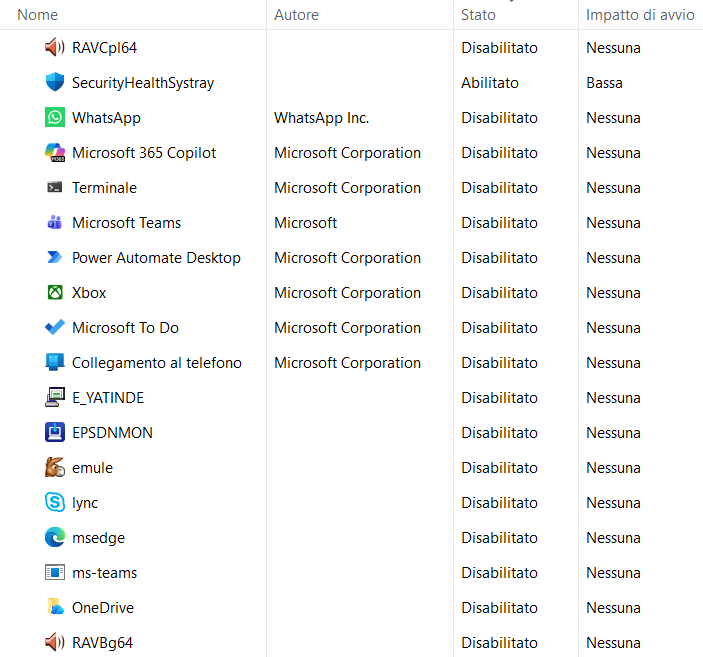Select the SecurityHealthSystray row name
Viewport: 703px width, 657px height.
[x=143, y=83]
